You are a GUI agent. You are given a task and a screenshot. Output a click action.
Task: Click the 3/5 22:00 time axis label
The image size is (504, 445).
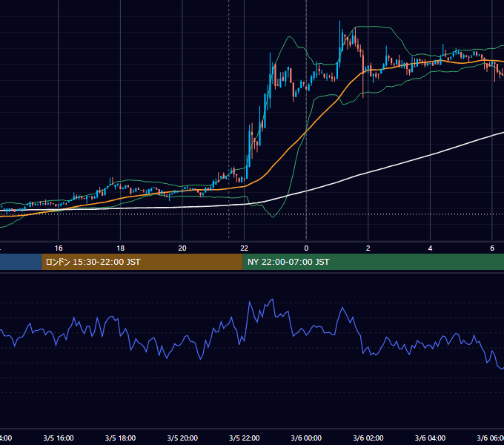245,438
